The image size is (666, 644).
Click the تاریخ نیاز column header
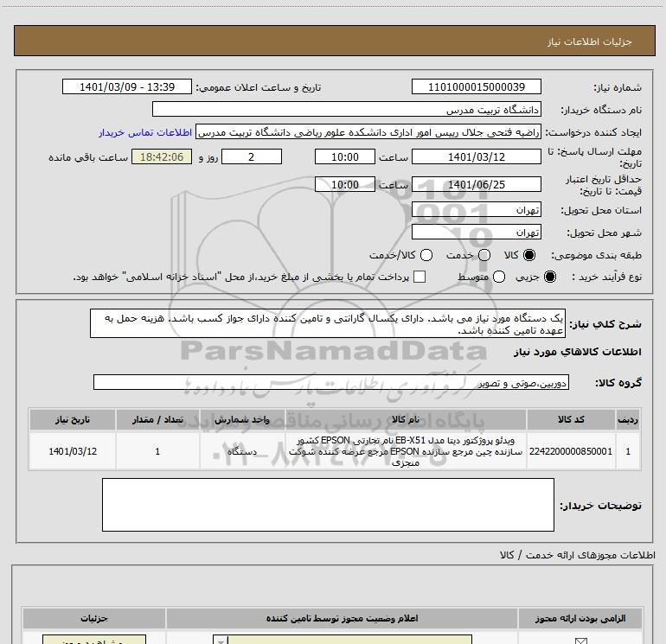coord(73,420)
